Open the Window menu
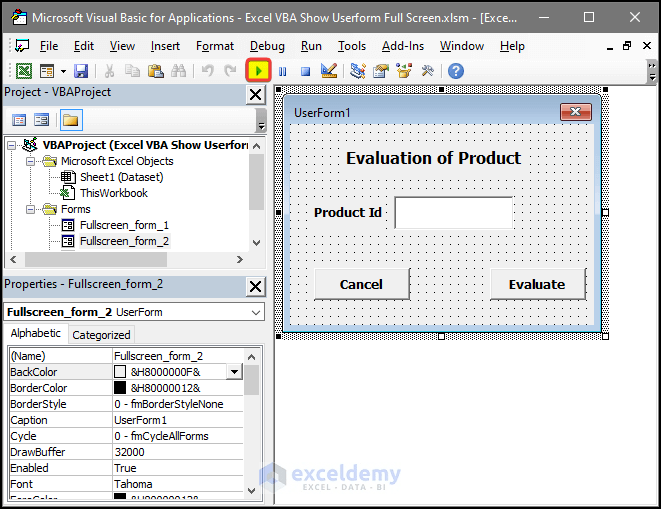The image size is (661, 509). (x=462, y=46)
